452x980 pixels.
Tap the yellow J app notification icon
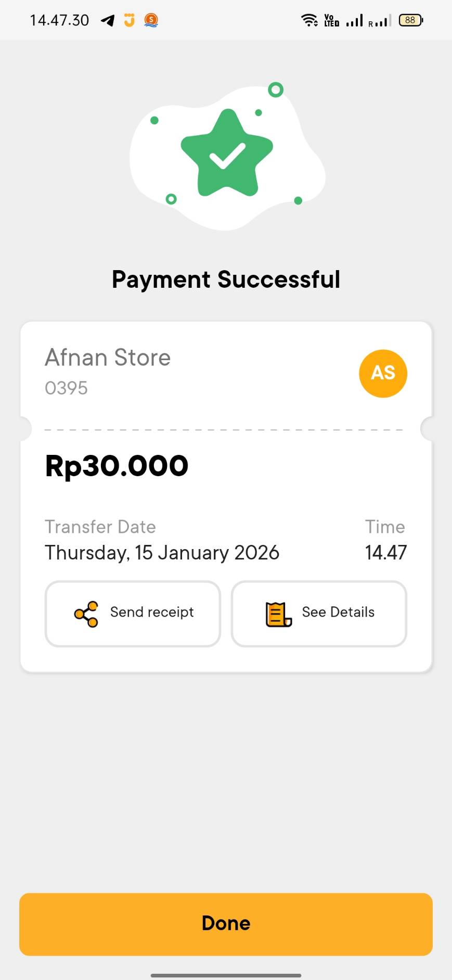(x=129, y=20)
